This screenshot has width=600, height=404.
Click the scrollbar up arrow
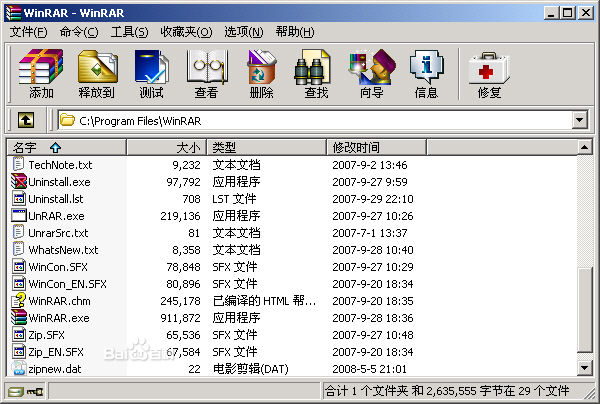[x=584, y=147]
